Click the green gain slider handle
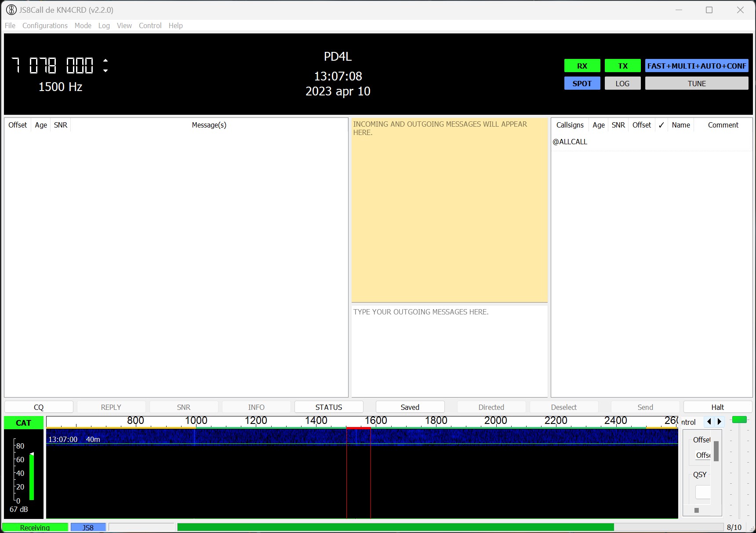 pos(739,420)
